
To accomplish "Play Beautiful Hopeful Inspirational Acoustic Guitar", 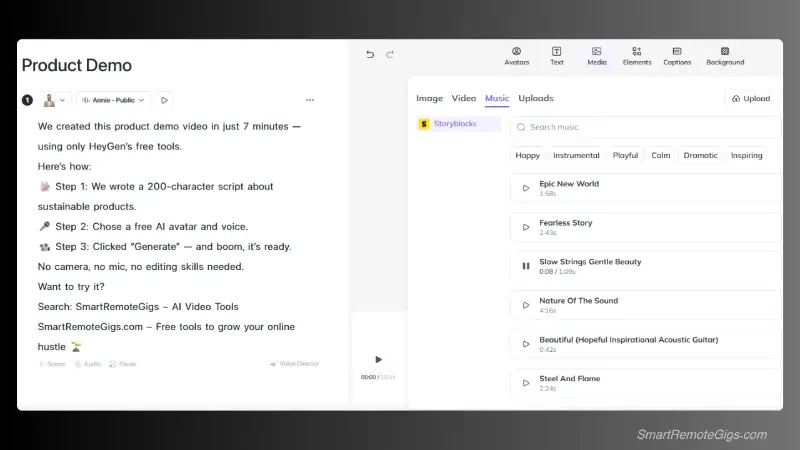I will click(x=526, y=344).
